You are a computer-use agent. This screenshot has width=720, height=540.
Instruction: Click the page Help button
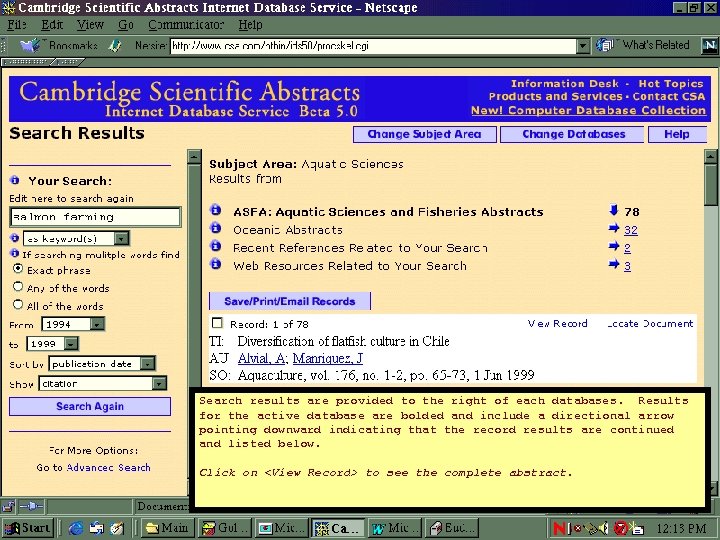point(677,134)
